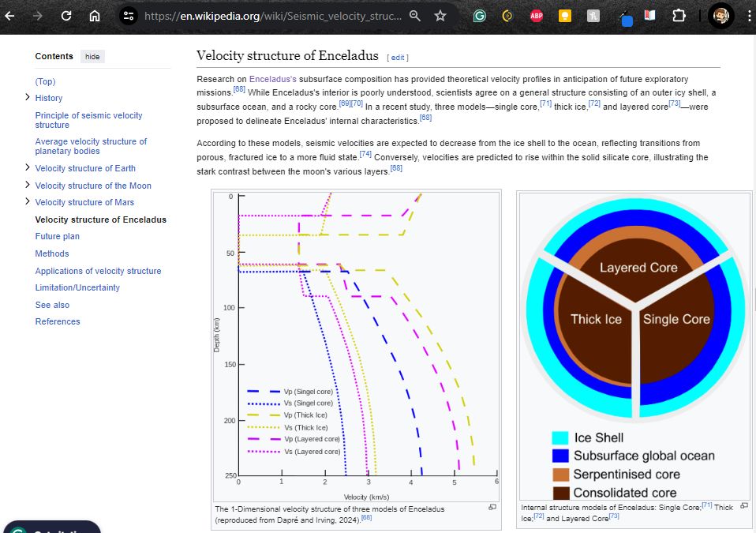Enlarge the velocity structure graph thumbnail
Viewport: 756px width, 533px height.
(492, 507)
